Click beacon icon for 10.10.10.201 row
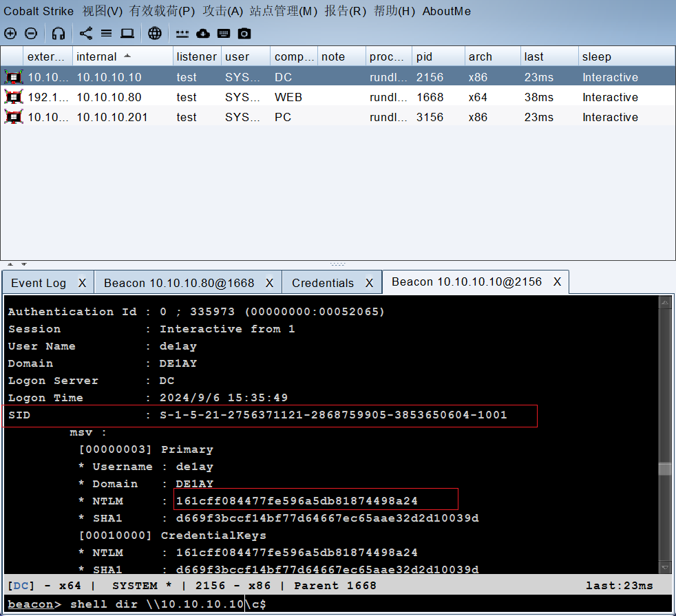The image size is (676, 616). (x=14, y=117)
